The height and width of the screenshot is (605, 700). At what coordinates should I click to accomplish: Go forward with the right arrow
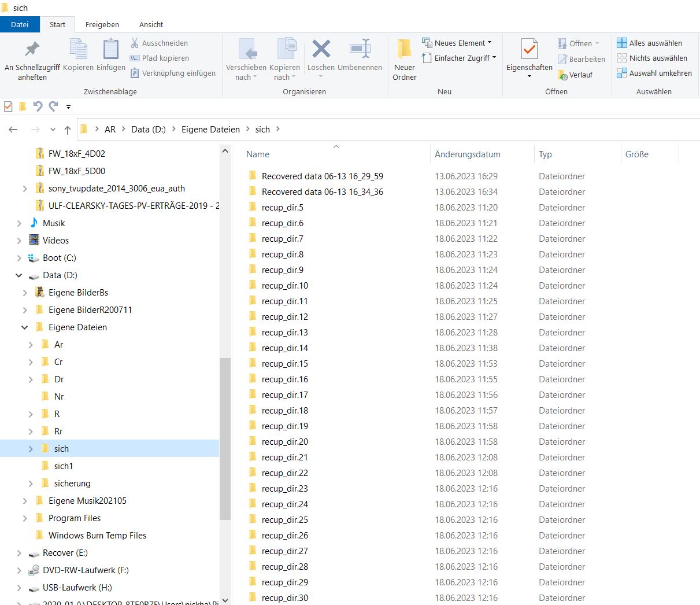[x=35, y=130]
